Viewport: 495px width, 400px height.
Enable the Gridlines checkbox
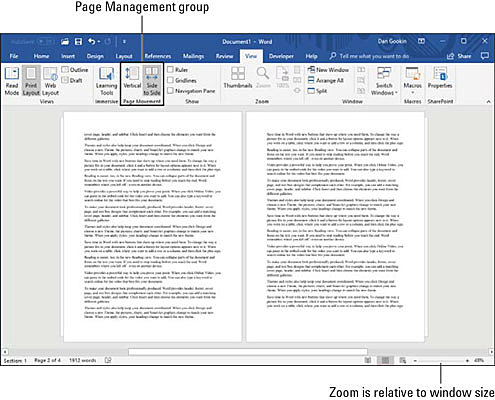tap(170, 80)
